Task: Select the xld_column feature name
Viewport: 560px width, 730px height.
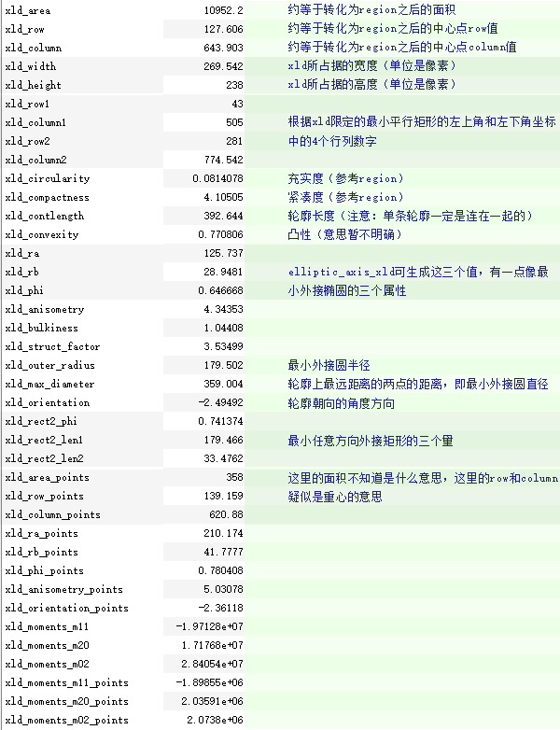Action: point(34,48)
